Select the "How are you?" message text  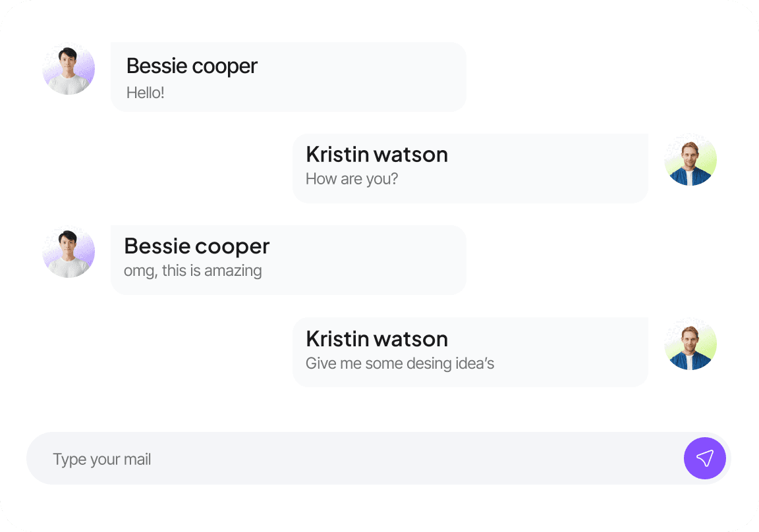tap(352, 179)
